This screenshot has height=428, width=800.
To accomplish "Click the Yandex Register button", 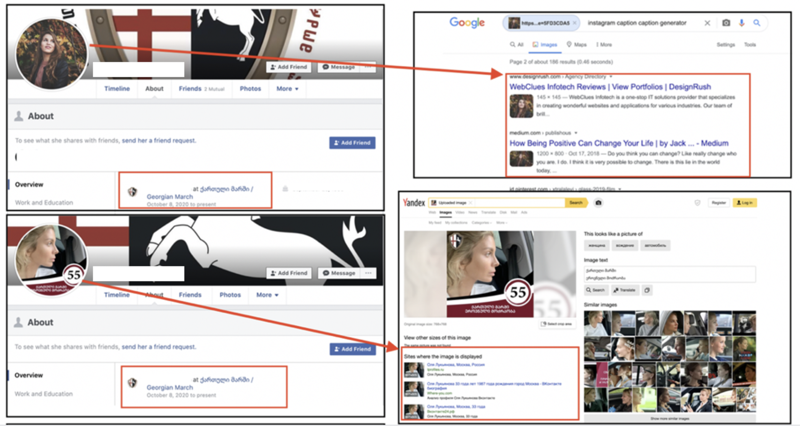I will [718, 203].
